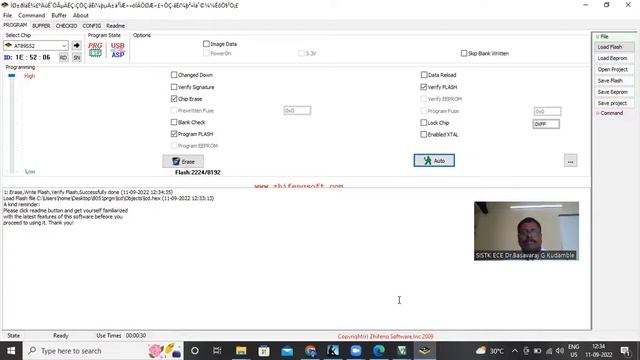Image resolution: width=640 pixels, height=360 pixels.
Task: Click the ellipsis button near Auto
Action: click(x=570, y=161)
